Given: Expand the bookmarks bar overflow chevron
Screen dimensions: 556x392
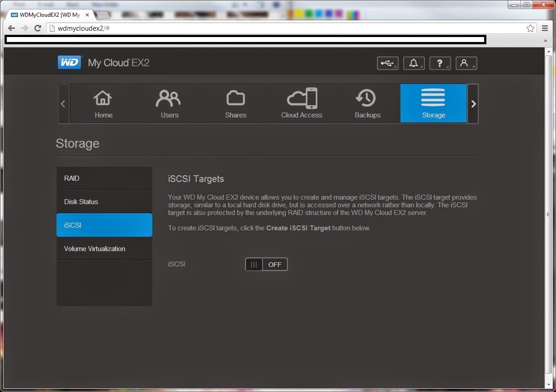Looking at the screenshot, I should (546, 40).
